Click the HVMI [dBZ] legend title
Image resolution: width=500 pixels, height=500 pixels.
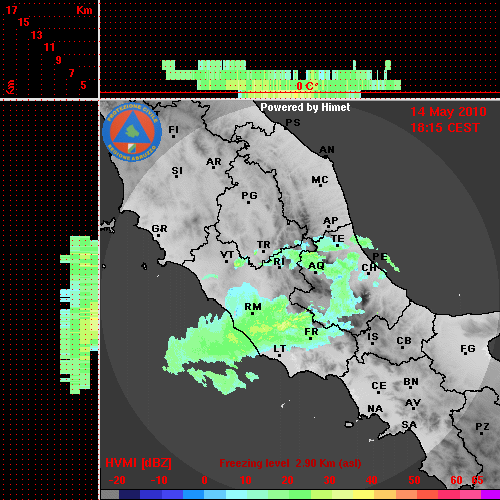(x=138, y=463)
